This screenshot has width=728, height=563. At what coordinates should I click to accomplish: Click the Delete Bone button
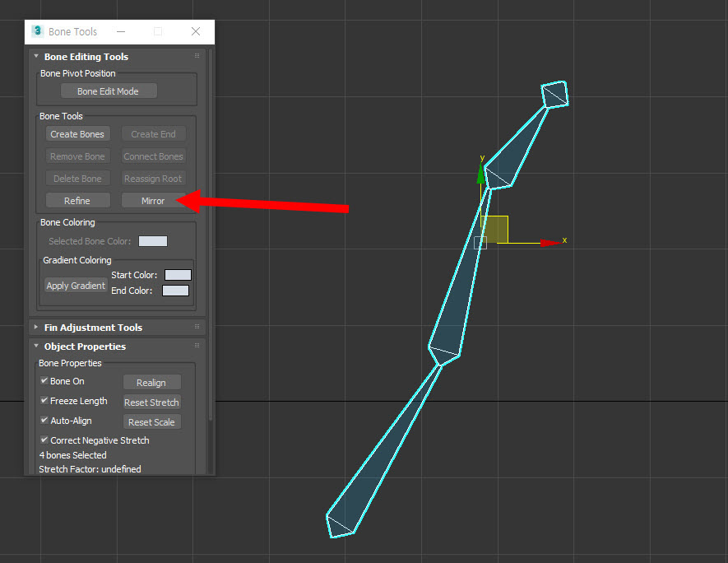click(77, 179)
